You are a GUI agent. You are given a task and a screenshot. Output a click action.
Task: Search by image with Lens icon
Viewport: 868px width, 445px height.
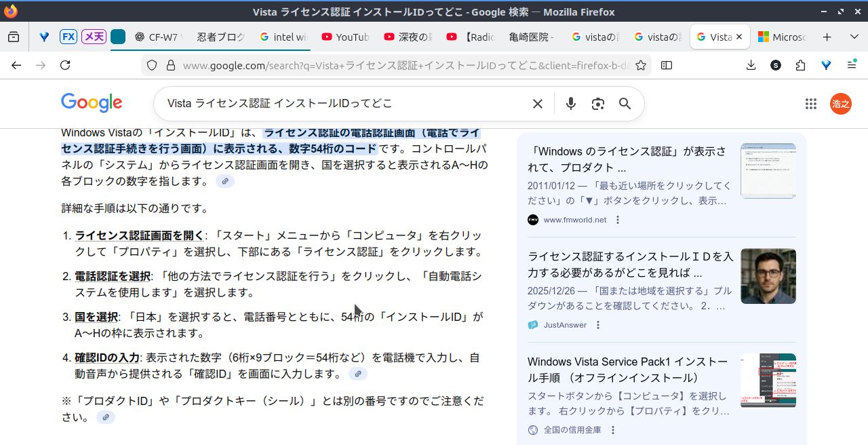[597, 104]
